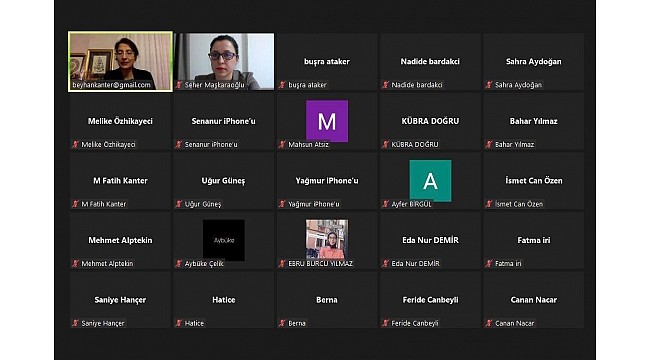Click the muted mic icon for Saniye Hançer
650x360 pixels.
pos(75,324)
